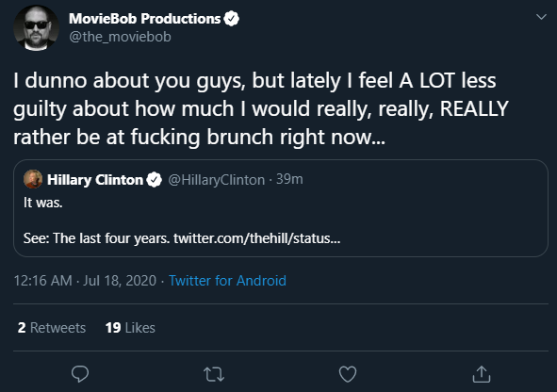This screenshot has width=557, height=392.
Task: Click the reply speech bubble icon
Action: [80, 374]
